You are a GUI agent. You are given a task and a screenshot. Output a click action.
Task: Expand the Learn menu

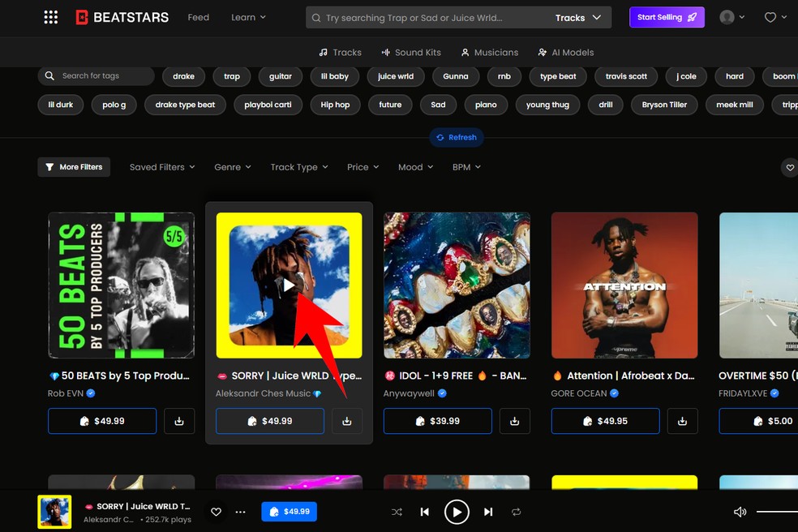248,17
